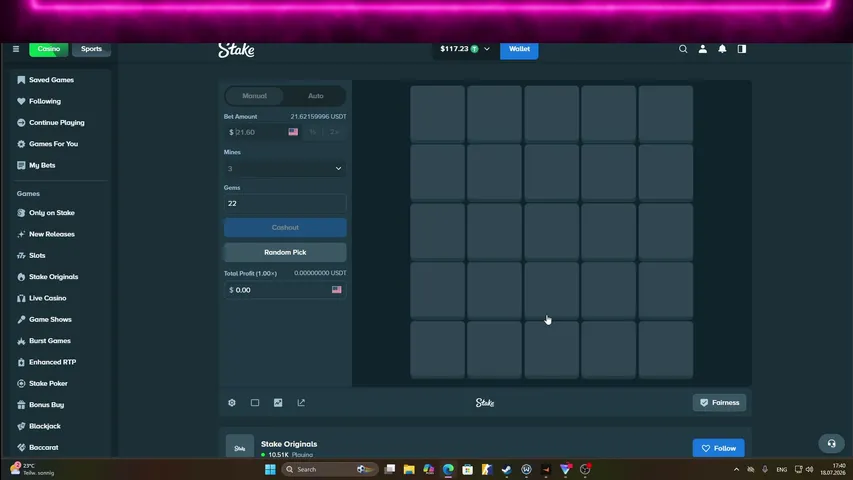Image resolution: width=853 pixels, height=480 pixels.
Task: Click the Stake Originals flame icon
Action: (21, 276)
